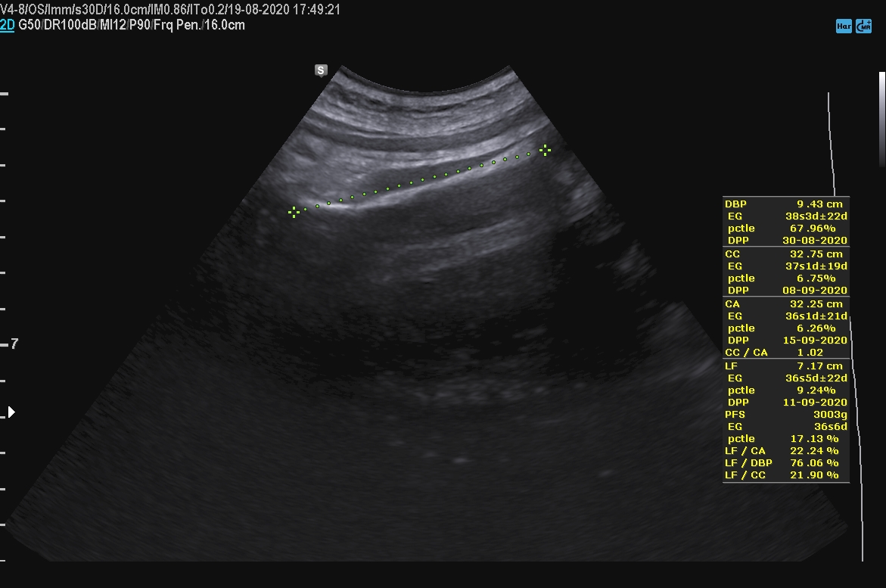Click the LF / DBP 76.06 % ratio

pyautogui.click(x=785, y=463)
